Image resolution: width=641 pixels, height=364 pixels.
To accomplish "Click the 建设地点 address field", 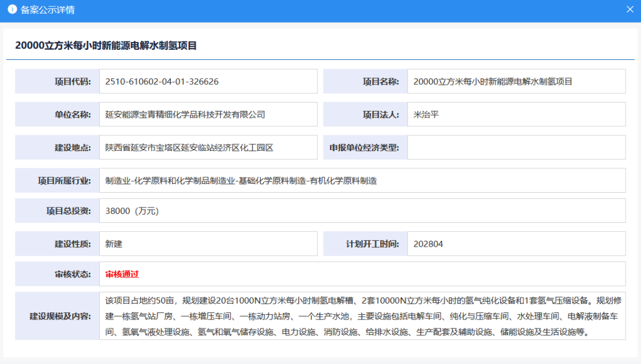I will pyautogui.click(x=189, y=148).
